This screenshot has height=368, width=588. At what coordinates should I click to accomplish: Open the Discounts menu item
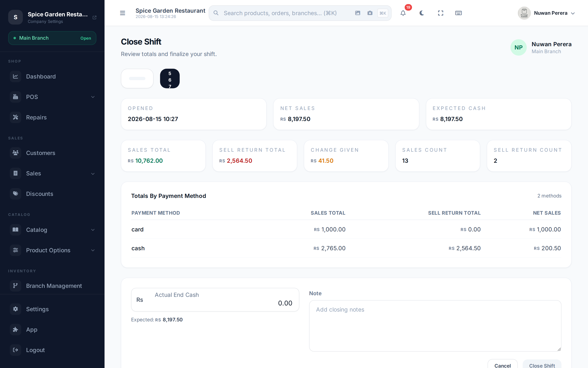(x=52, y=194)
